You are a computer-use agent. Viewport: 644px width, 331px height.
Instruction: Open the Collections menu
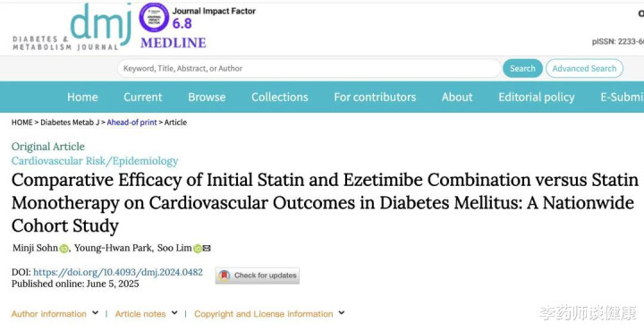[280, 97]
